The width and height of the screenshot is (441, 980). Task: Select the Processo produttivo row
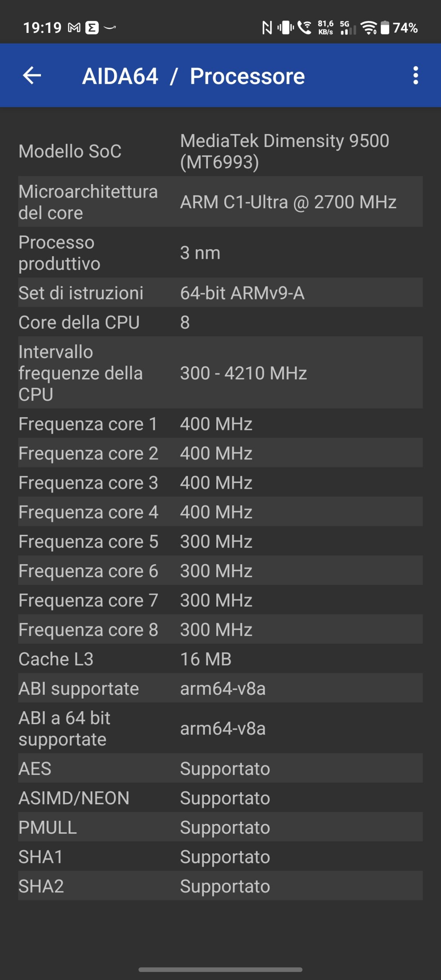pyautogui.click(x=220, y=253)
